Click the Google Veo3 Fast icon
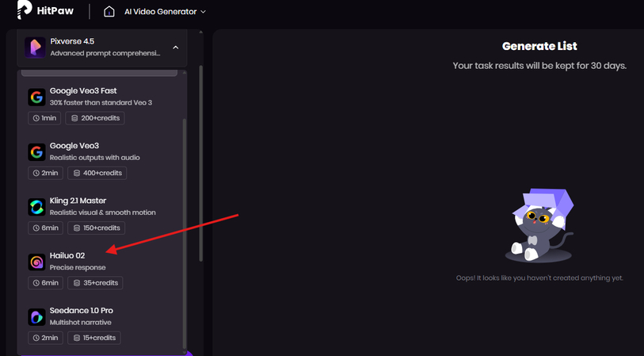Image resolution: width=644 pixels, height=356 pixels. 36,98
